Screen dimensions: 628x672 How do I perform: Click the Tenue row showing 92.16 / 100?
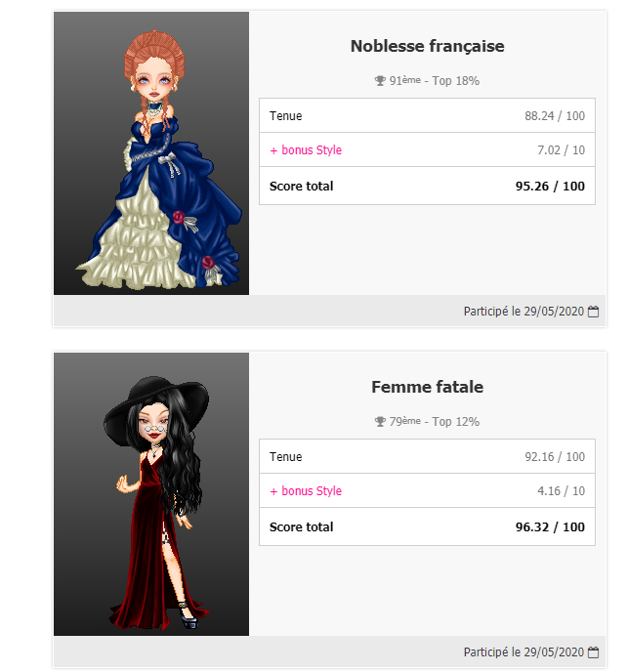(427, 456)
